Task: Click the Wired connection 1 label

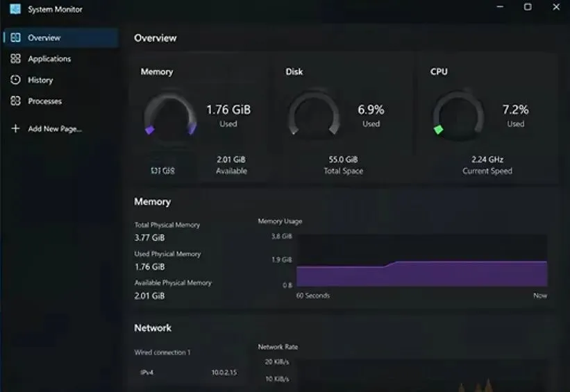Action: [162, 352]
